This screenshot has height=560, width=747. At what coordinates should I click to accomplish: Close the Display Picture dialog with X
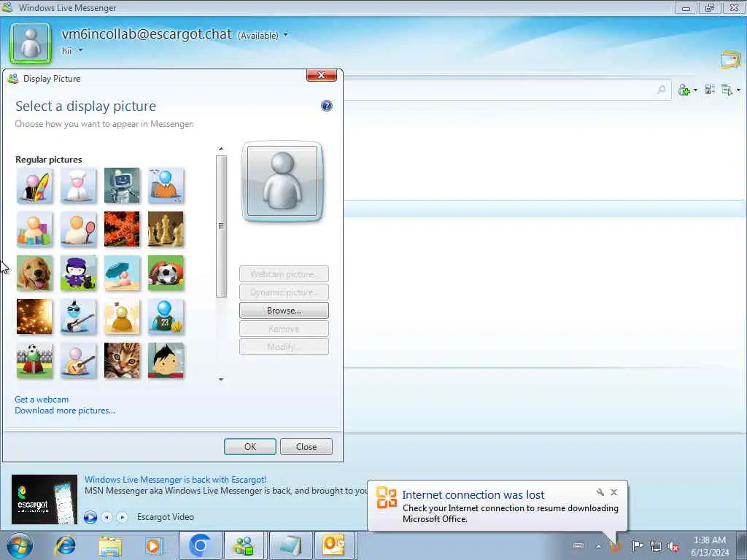coord(322,75)
